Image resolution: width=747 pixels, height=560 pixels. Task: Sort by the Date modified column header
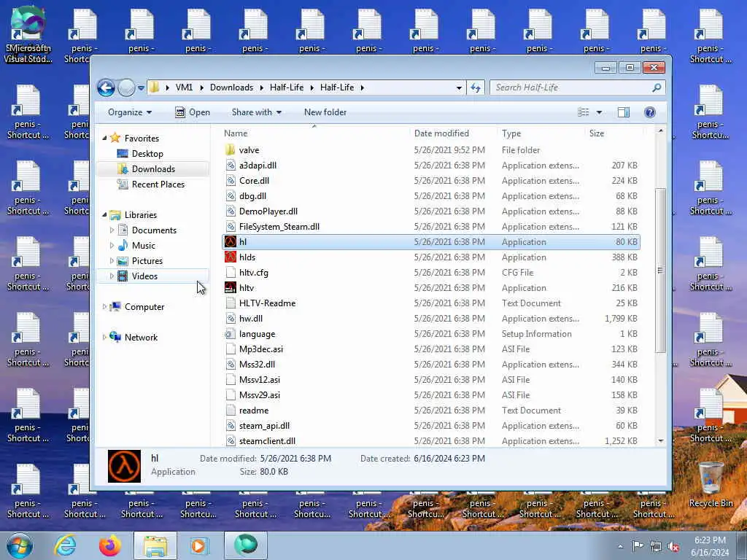pos(452,133)
